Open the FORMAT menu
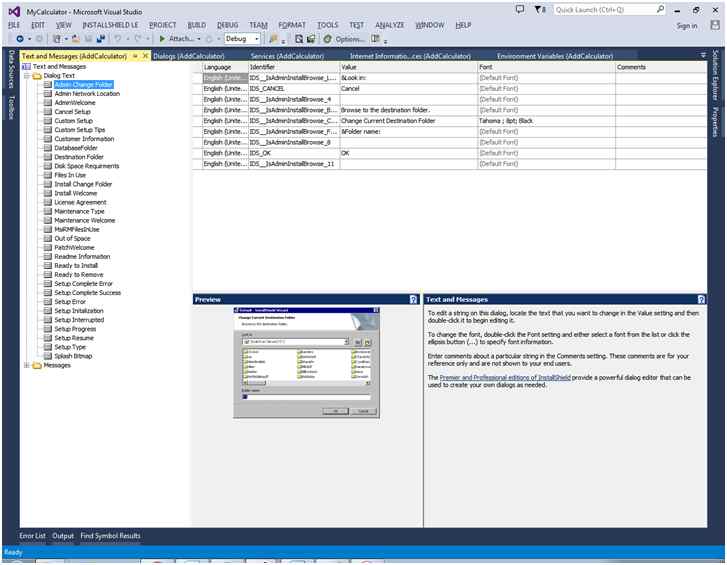The height and width of the screenshot is (565, 727). (292, 25)
